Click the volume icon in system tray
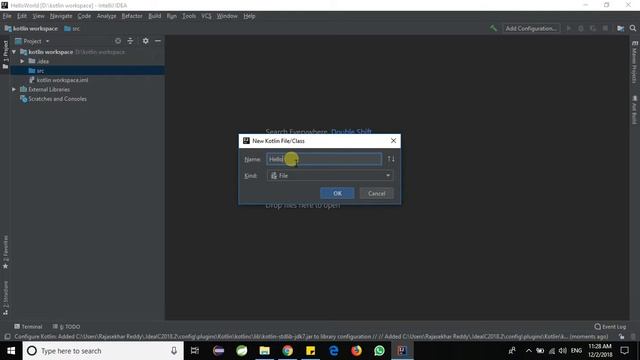Screen dimensions: 640x360 point(563,351)
